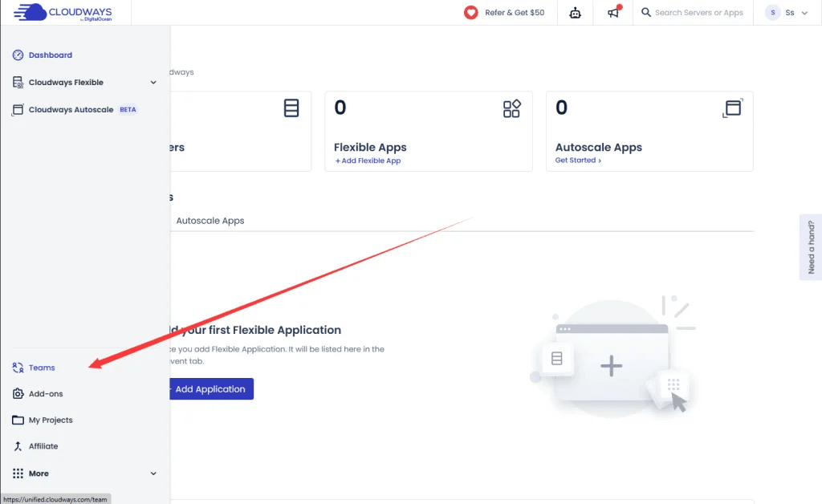Open announcements megaphone icon
This screenshot has height=504, width=822.
[613, 12]
